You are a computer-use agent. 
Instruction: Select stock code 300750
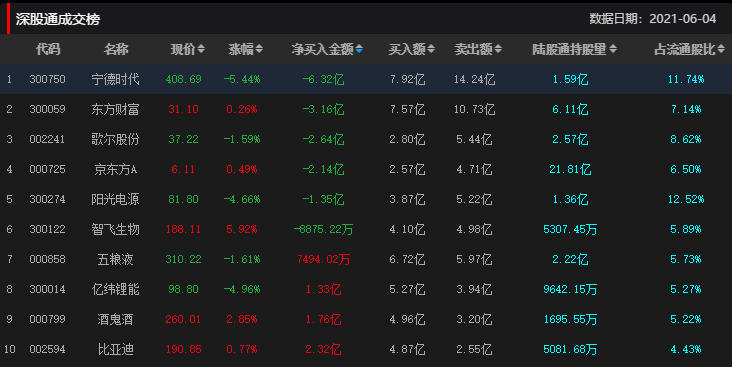pyautogui.click(x=47, y=79)
